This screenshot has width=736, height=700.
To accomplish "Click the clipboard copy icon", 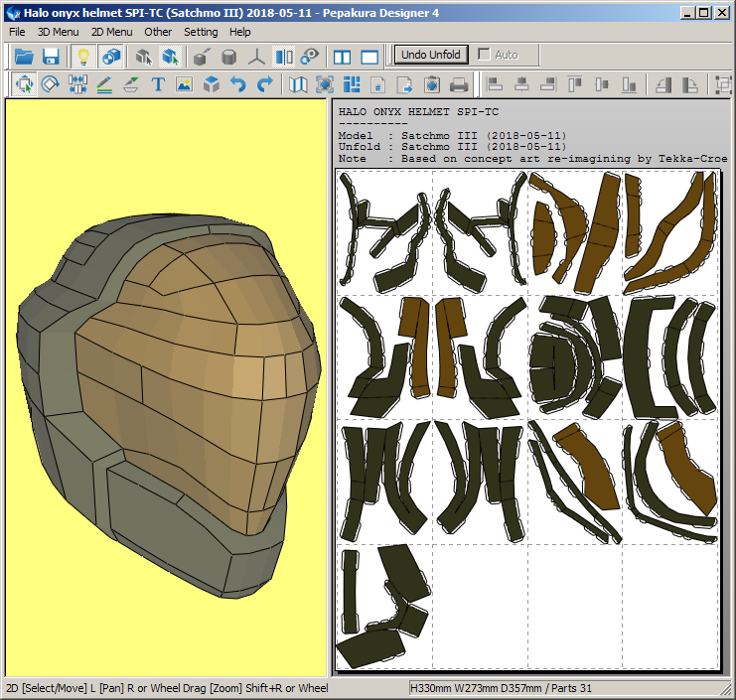I will coord(432,84).
